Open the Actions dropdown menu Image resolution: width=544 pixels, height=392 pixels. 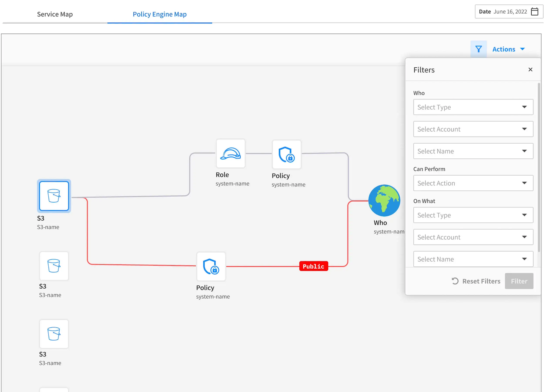(x=509, y=49)
